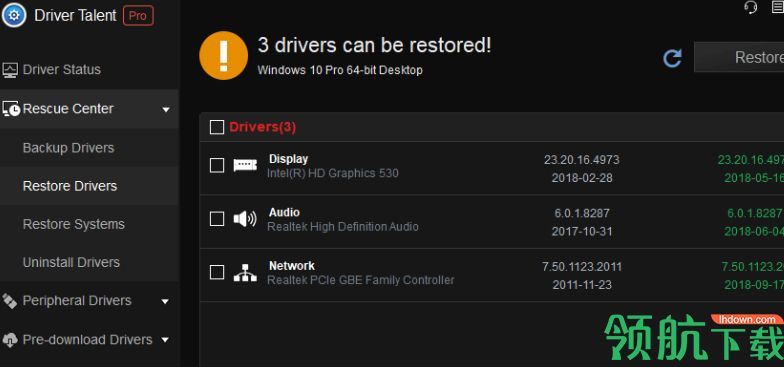
Task: Check the Network driver checkbox
Action: 217,272
